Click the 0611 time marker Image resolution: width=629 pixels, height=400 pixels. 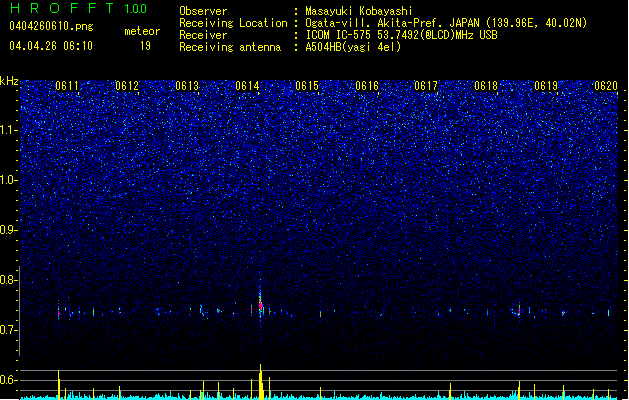[67, 86]
